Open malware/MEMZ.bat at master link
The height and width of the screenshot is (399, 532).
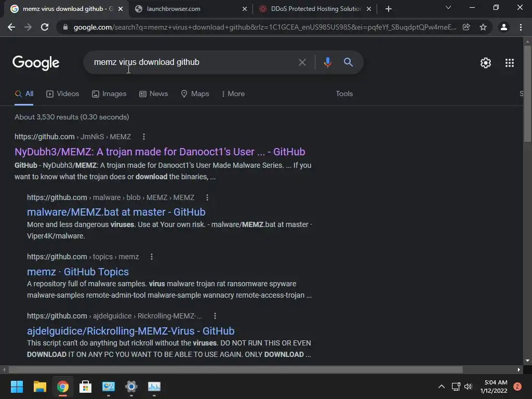(116, 212)
